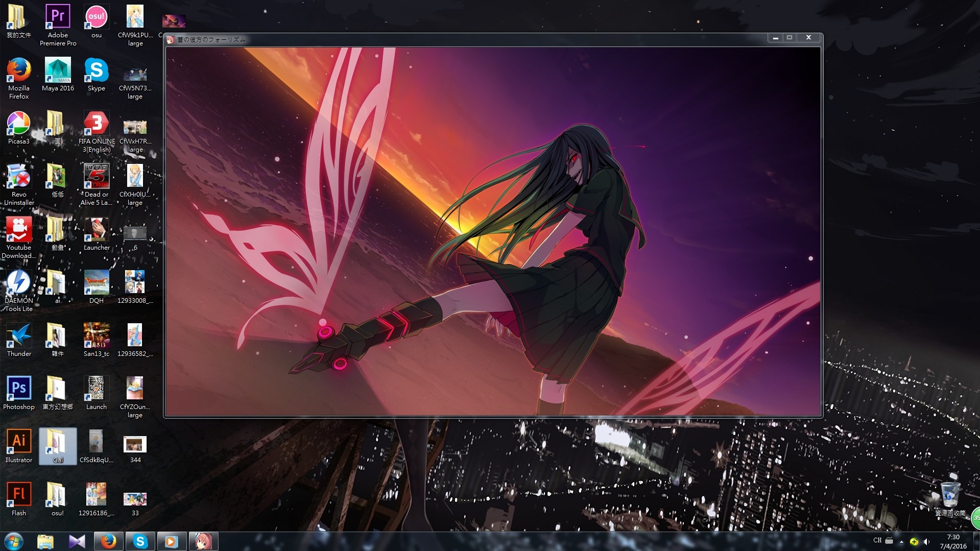Show hidden system tray icons
Screen dimensions: 980x551
tap(901, 541)
